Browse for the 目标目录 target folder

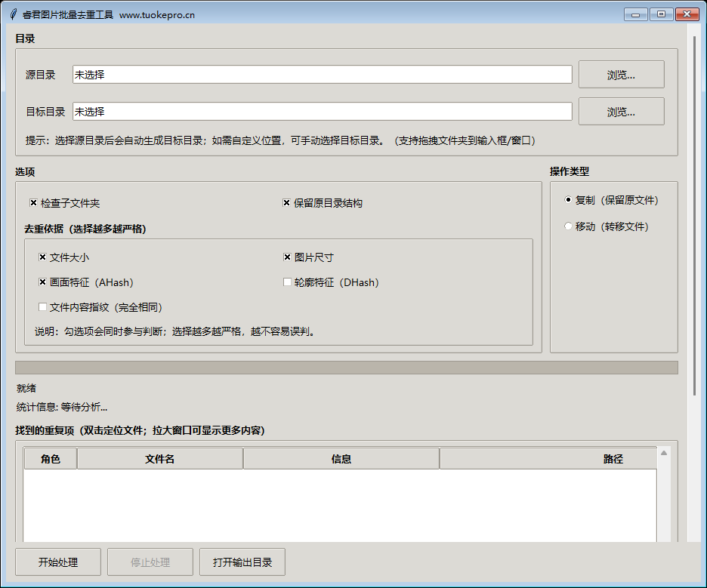point(622,111)
